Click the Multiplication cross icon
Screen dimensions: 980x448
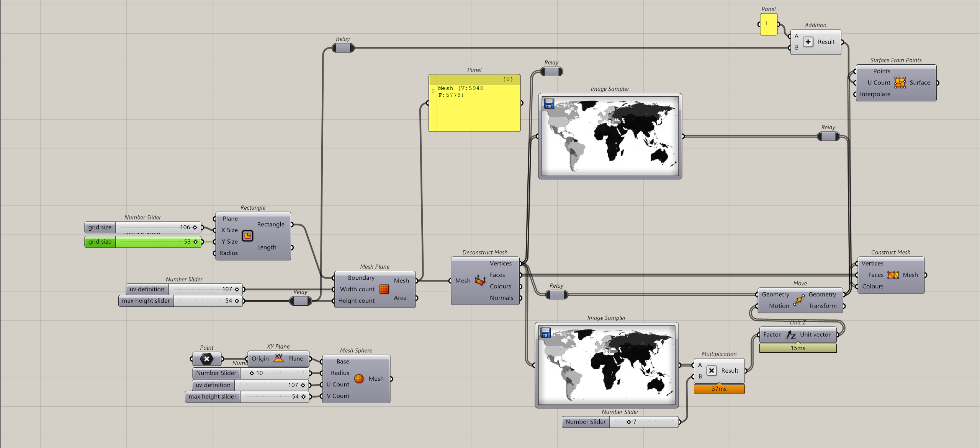click(x=712, y=370)
